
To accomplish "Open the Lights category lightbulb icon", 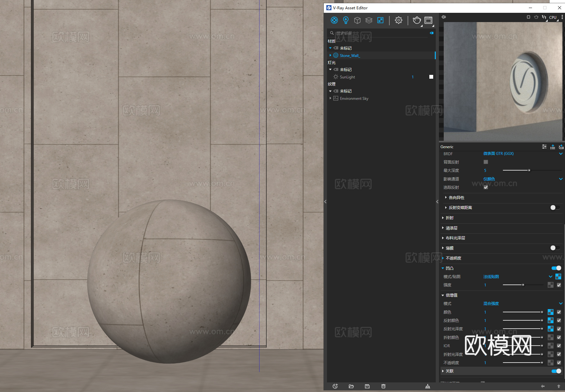I will coord(346,20).
